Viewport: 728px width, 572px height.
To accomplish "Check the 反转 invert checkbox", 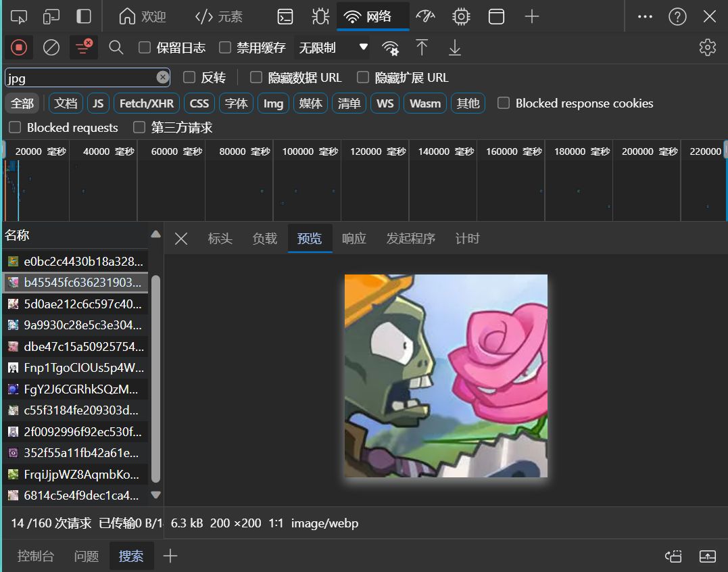I will tap(189, 77).
